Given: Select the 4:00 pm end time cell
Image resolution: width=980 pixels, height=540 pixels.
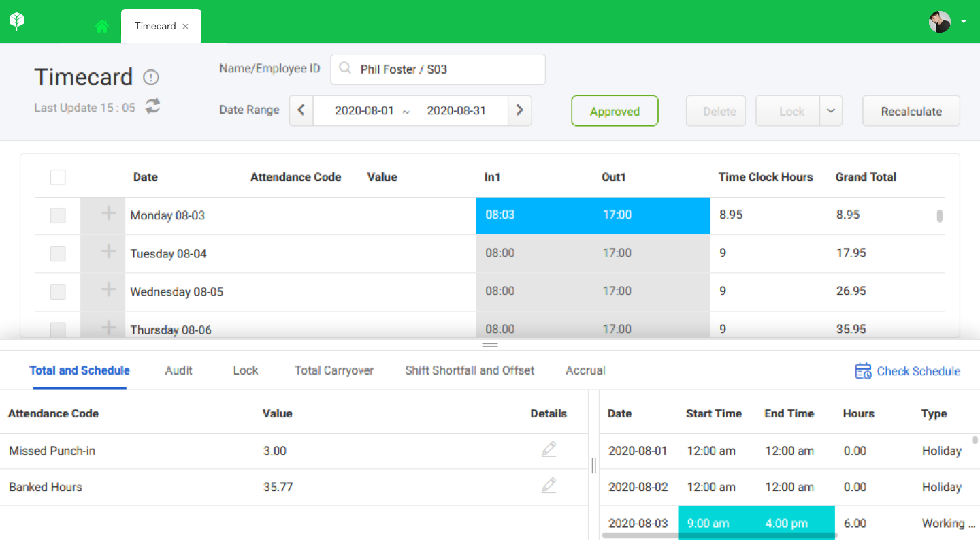Looking at the screenshot, I should [796, 523].
